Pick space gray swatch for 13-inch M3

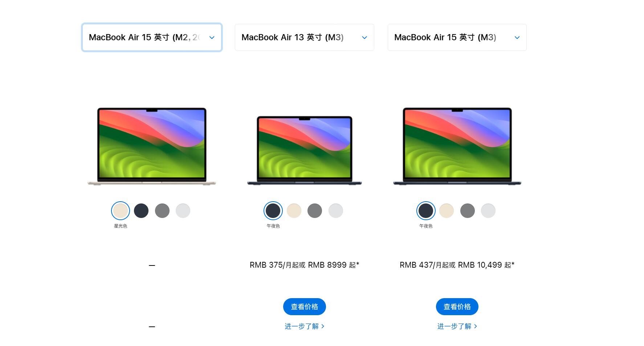point(315,211)
